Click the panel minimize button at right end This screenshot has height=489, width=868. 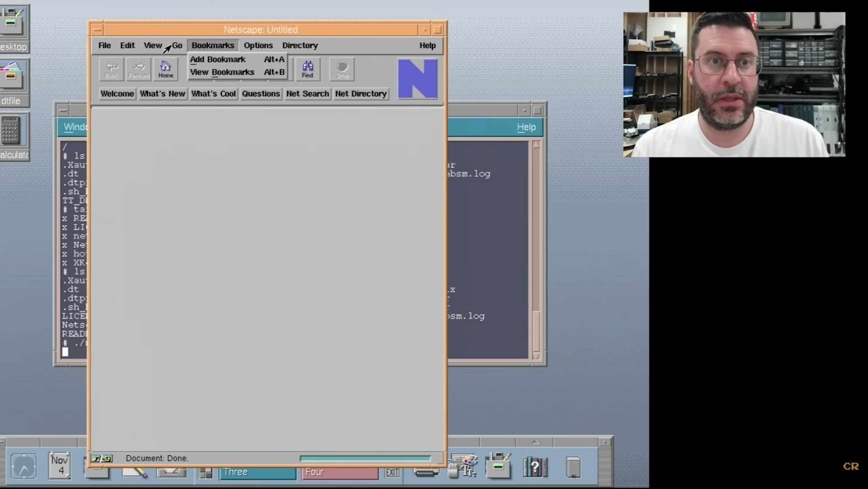pyautogui.click(x=605, y=442)
